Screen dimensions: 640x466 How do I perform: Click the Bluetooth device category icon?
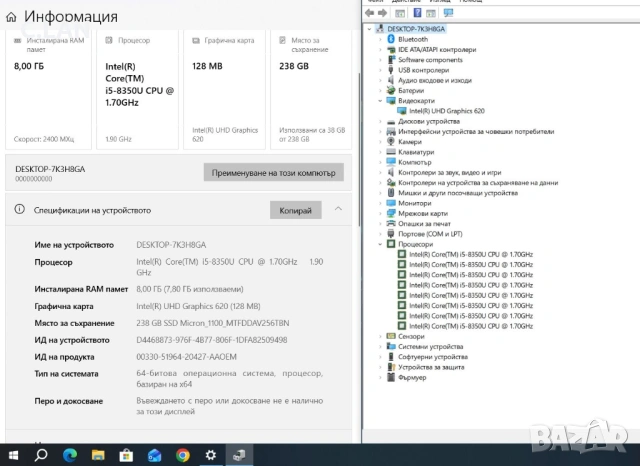391,39
